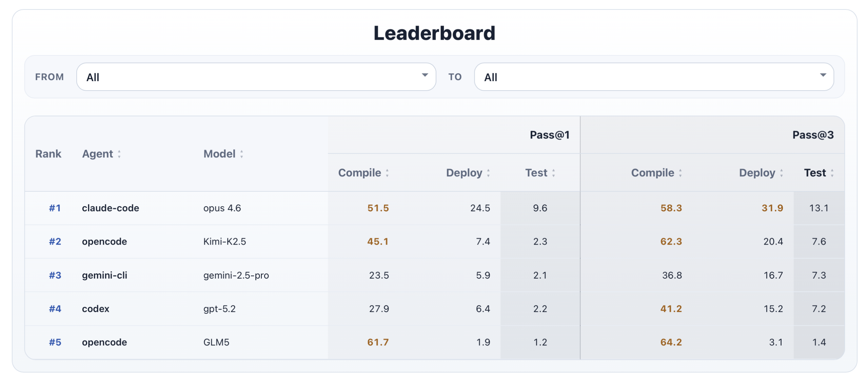Image resolution: width=868 pixels, height=382 pixels.
Task: Sort by Pass@3 Compile arrows icon
Action: coord(680,173)
